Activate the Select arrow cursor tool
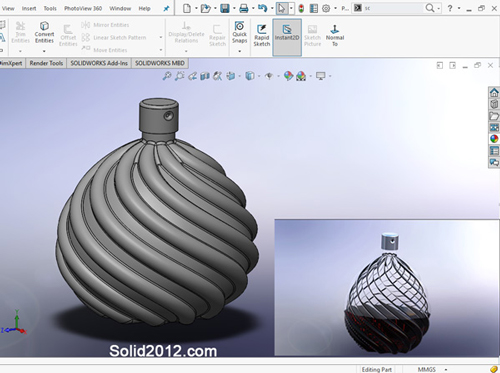Image resolution: width=500 pixels, height=373 pixels. click(282, 8)
